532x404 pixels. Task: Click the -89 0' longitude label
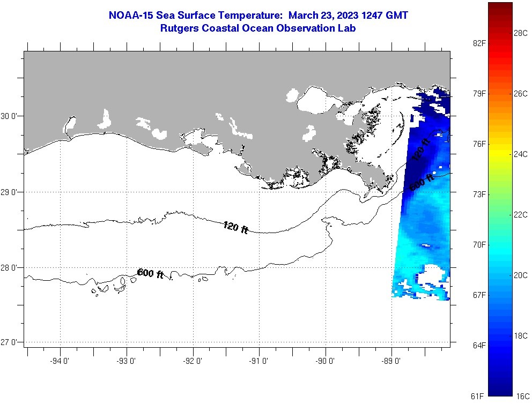point(391,361)
